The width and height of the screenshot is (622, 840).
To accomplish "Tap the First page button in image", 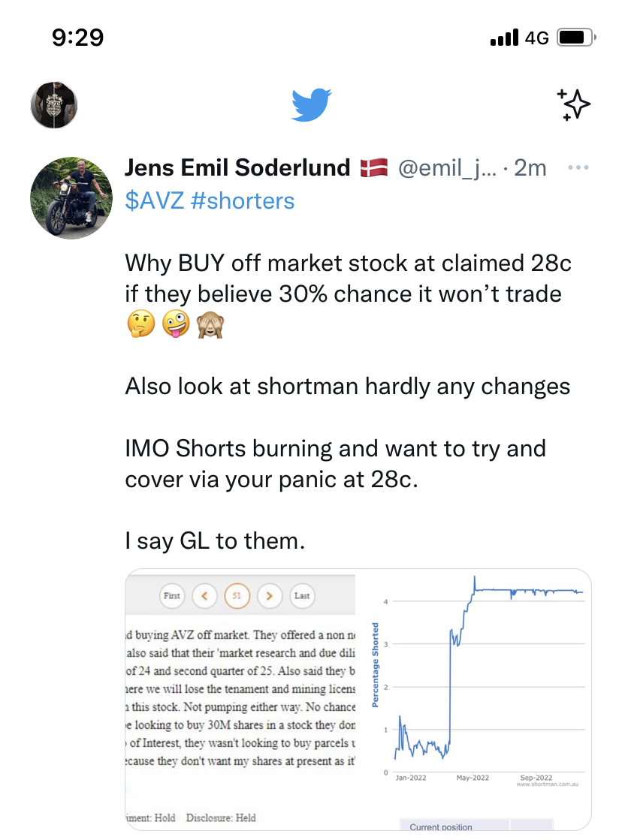I will click(x=172, y=596).
